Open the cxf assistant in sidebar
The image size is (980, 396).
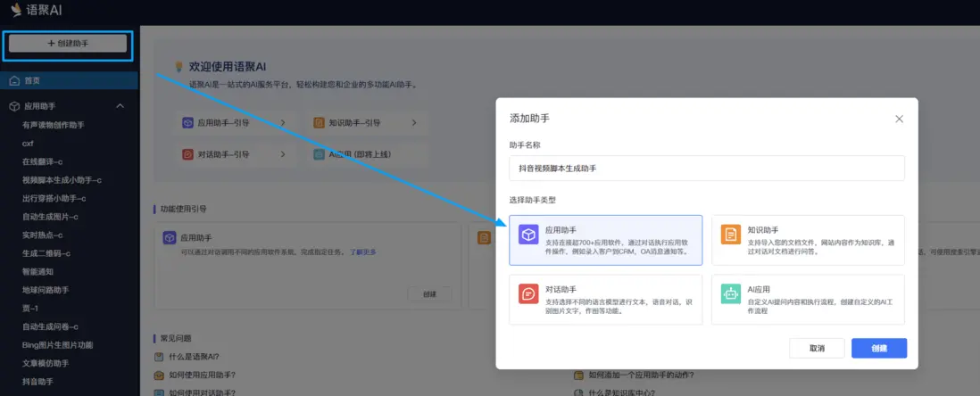pyautogui.click(x=29, y=143)
